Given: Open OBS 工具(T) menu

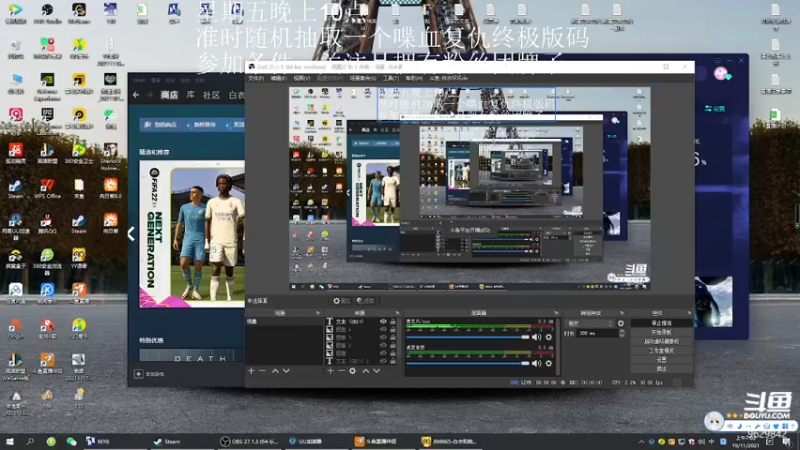Looking at the screenshot, I should tap(390, 78).
